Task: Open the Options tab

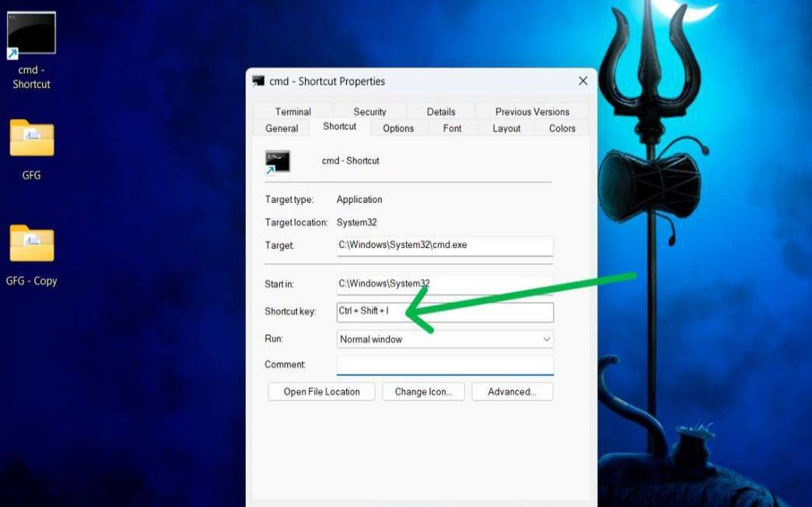Action: point(398,128)
